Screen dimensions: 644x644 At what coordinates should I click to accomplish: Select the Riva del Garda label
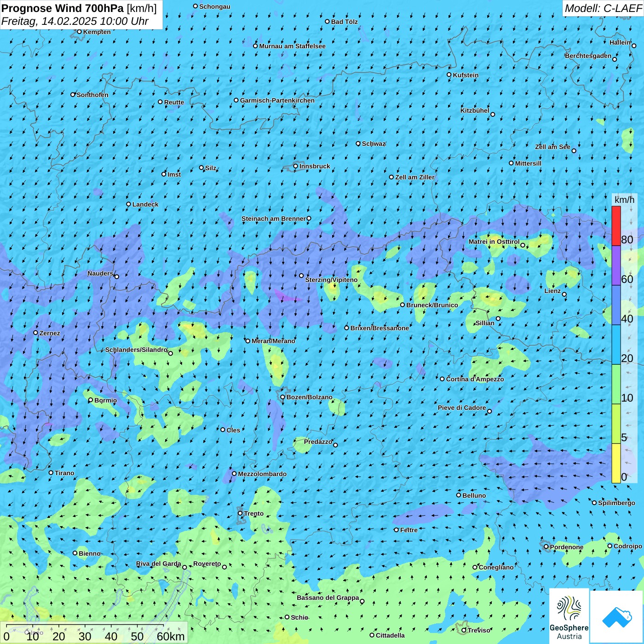[159, 563]
